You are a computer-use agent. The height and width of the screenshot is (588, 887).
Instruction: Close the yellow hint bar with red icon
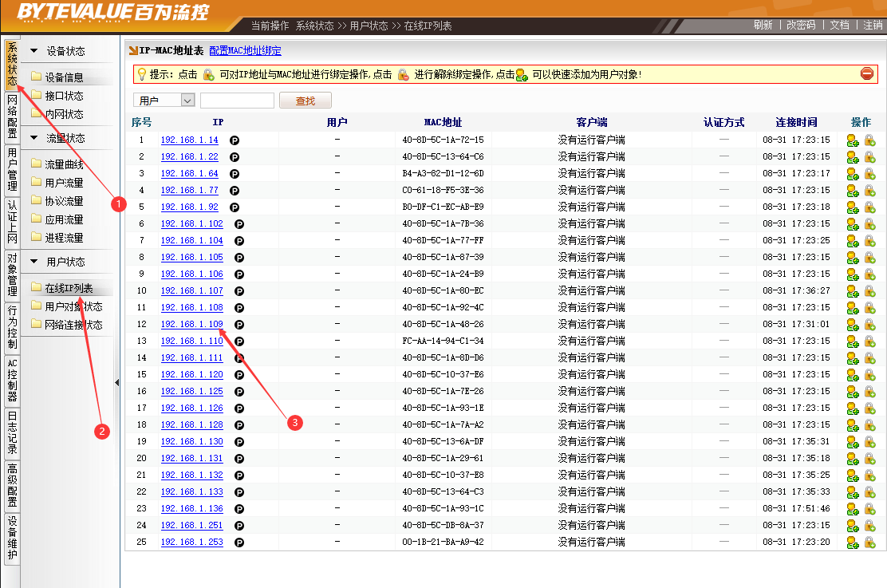(x=867, y=74)
